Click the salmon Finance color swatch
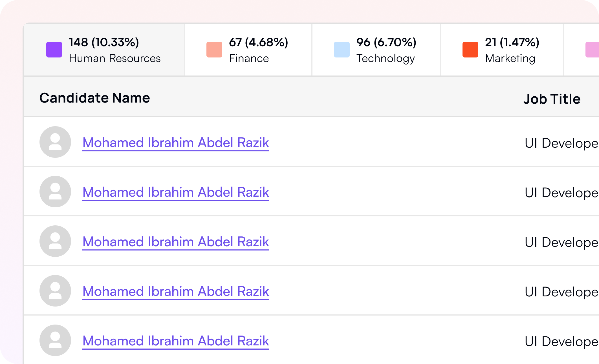The width and height of the screenshot is (599, 364). [214, 50]
